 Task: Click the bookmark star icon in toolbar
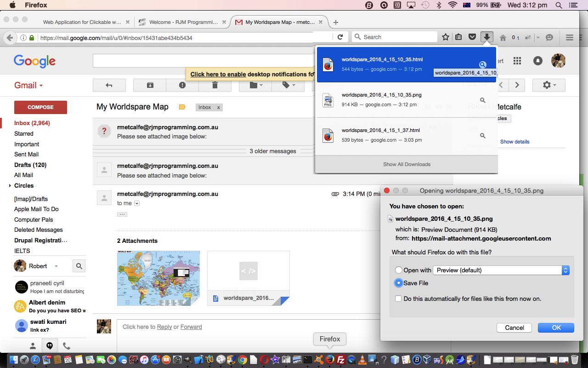445,37
